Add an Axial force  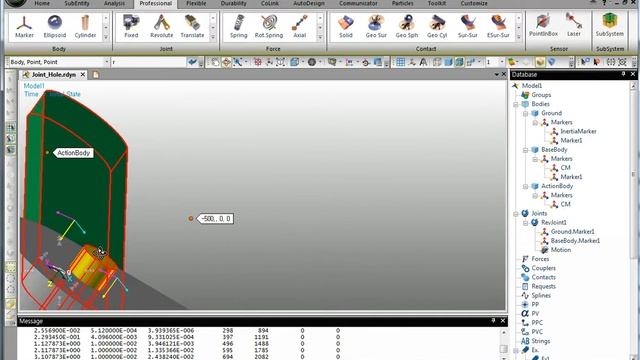300,27
